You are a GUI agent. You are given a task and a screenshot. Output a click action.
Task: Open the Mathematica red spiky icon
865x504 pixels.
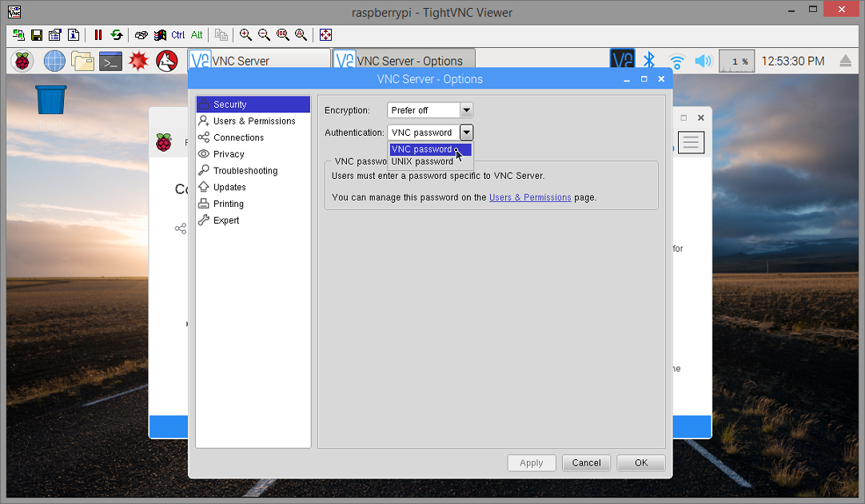(138, 61)
